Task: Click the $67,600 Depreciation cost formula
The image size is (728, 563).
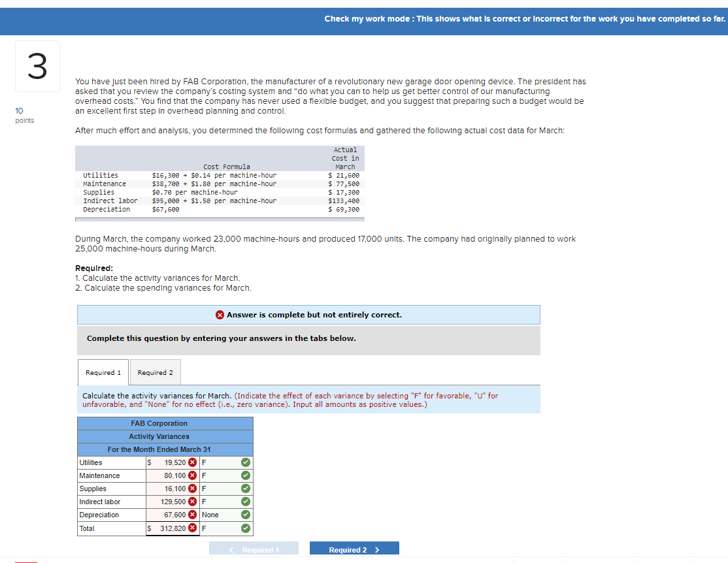Action: 165,209
